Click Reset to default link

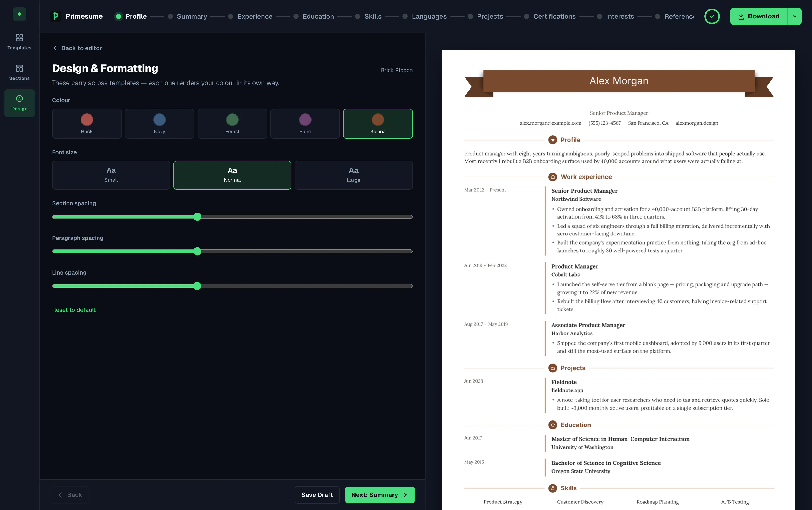[x=74, y=310]
